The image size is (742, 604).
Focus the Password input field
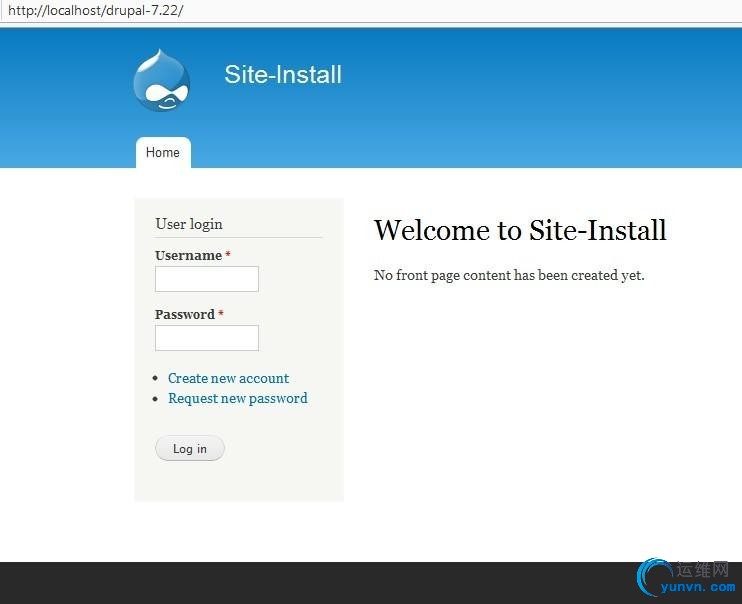(x=207, y=338)
